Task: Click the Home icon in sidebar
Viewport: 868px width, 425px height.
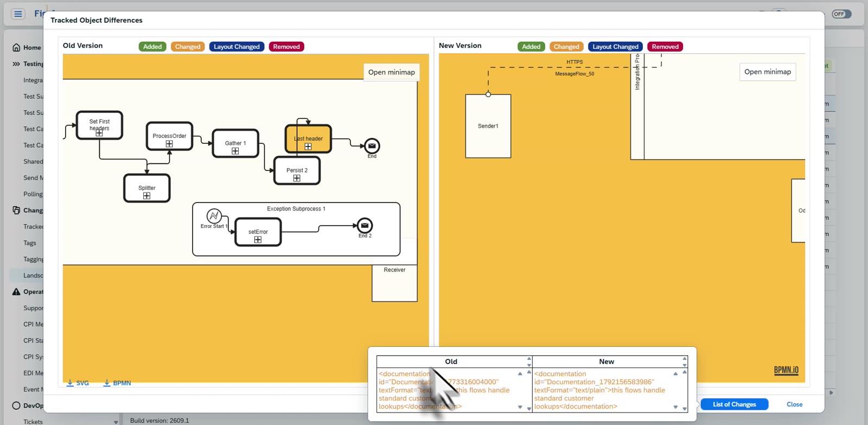Action: click(16, 48)
